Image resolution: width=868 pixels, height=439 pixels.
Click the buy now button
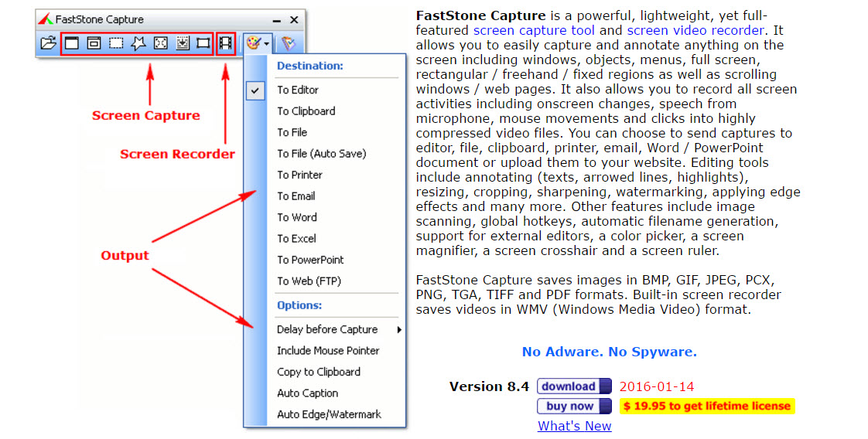coord(574,406)
